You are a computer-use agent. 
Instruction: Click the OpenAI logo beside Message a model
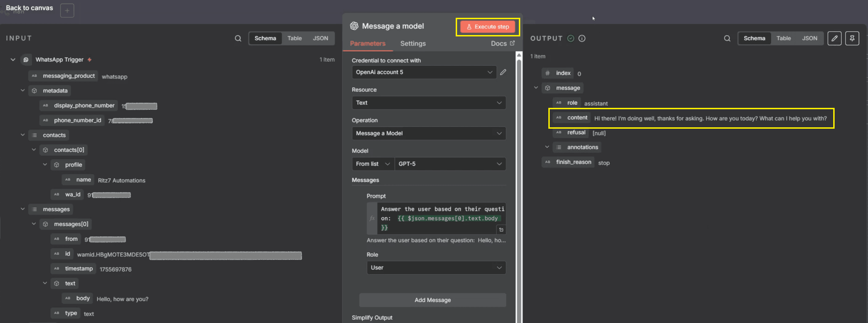pyautogui.click(x=353, y=26)
